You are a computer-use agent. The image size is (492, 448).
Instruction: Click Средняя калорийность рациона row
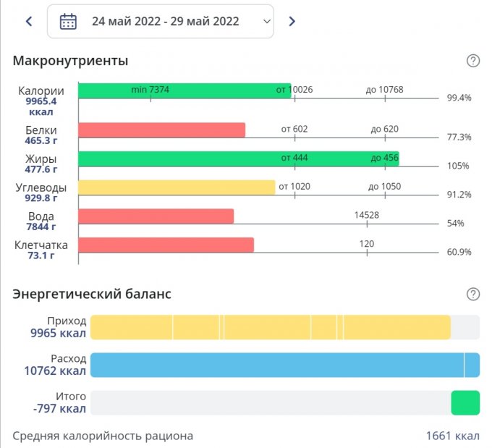103,436
